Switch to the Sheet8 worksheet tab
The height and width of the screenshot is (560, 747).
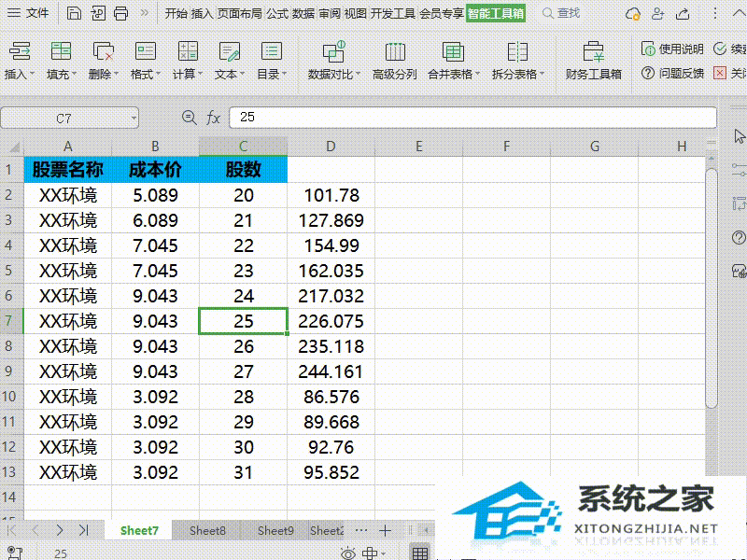click(207, 530)
